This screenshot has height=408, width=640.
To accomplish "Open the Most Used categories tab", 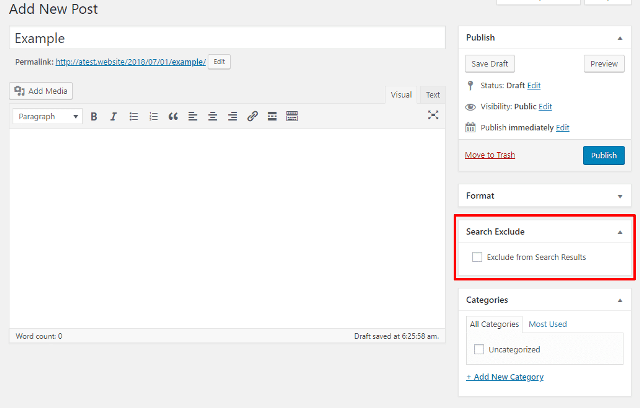I will 548,324.
